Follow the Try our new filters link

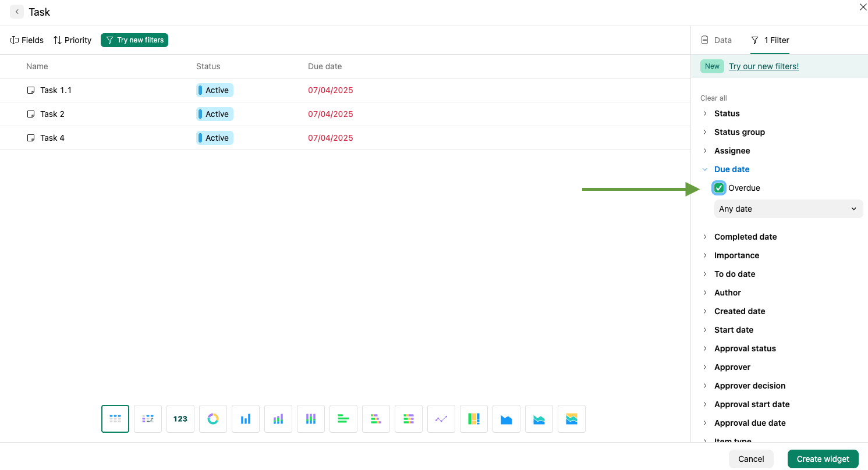764,66
